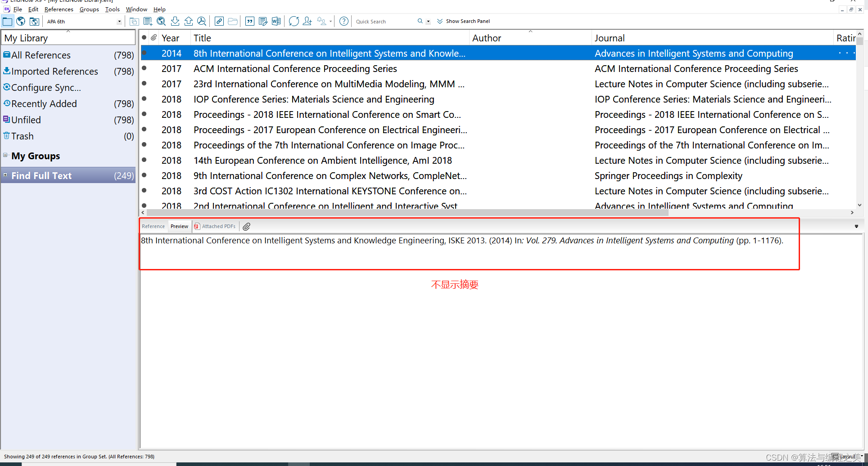Screen dimensions: 868x466
Task: Switch to the Reference tab
Action: 154,226
